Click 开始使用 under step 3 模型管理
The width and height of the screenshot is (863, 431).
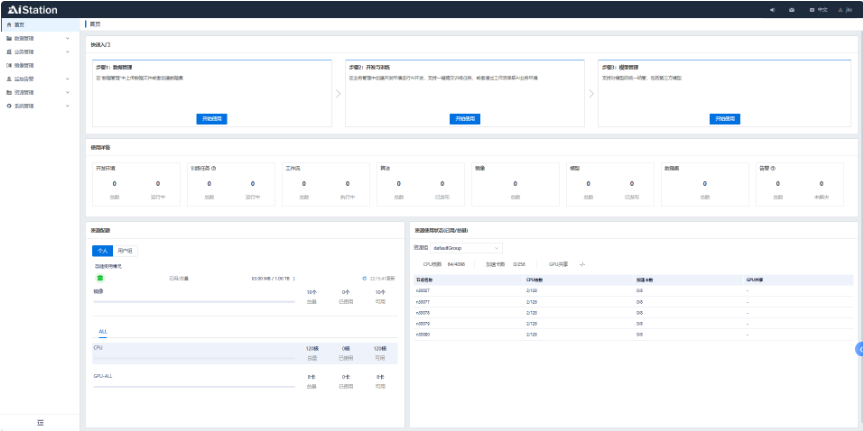click(725, 118)
